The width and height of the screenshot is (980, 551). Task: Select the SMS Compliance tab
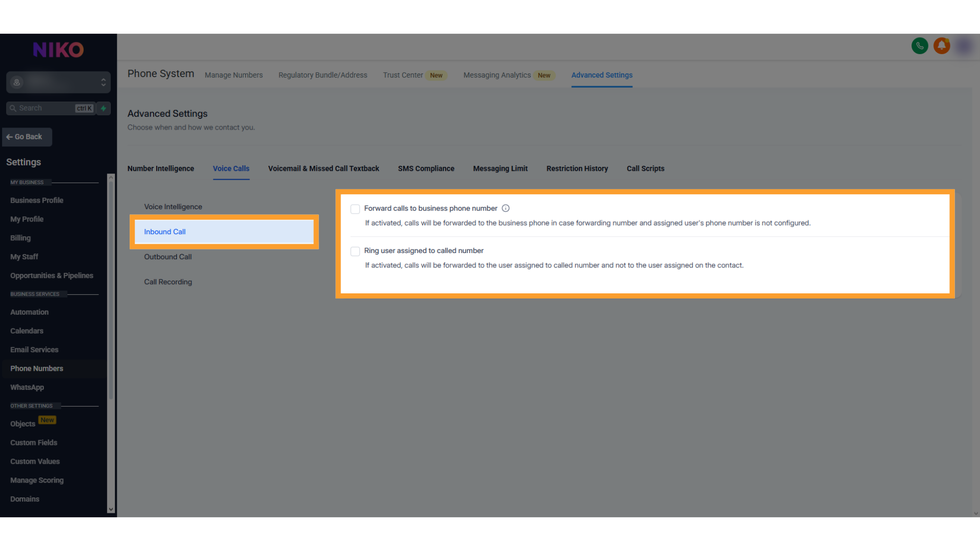pyautogui.click(x=426, y=168)
